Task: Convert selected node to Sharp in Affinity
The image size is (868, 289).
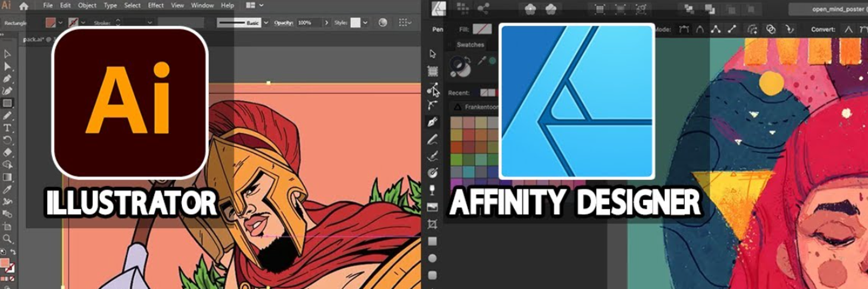Action: [848, 29]
